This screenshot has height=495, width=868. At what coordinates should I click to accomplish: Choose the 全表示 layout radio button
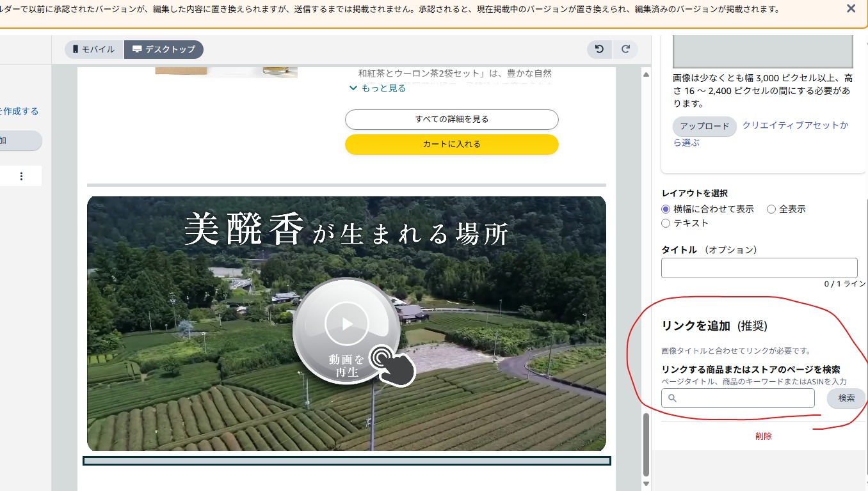(x=771, y=209)
